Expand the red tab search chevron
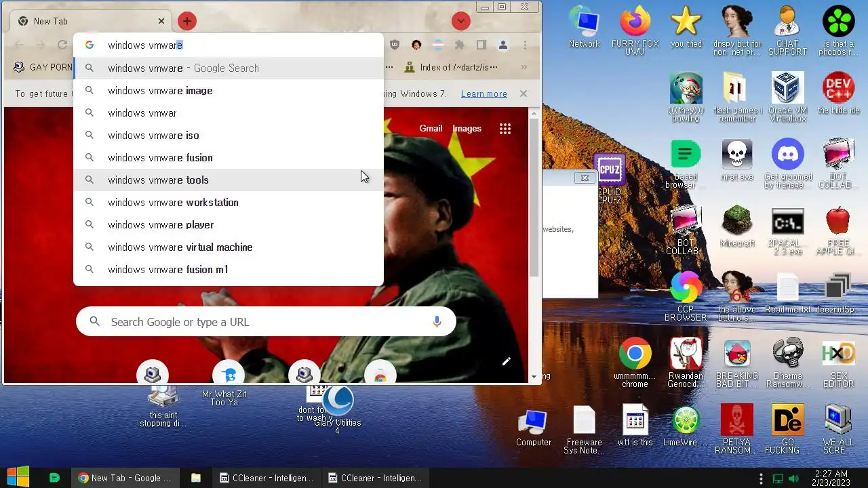 (461, 21)
